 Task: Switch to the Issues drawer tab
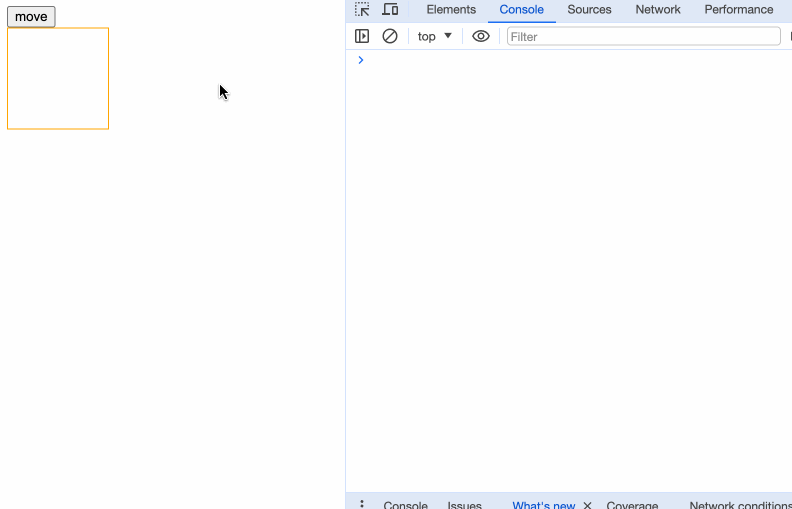point(464,505)
